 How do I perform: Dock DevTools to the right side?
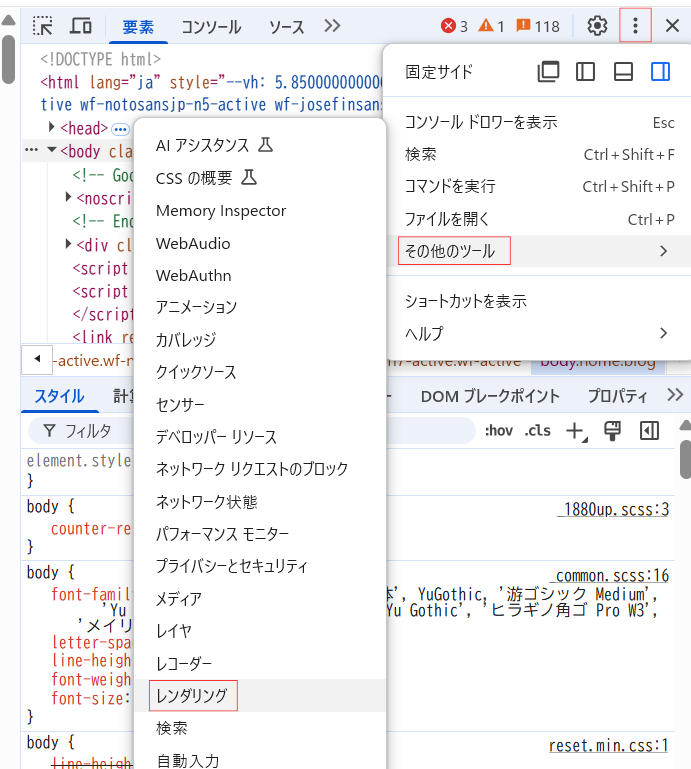click(660, 72)
